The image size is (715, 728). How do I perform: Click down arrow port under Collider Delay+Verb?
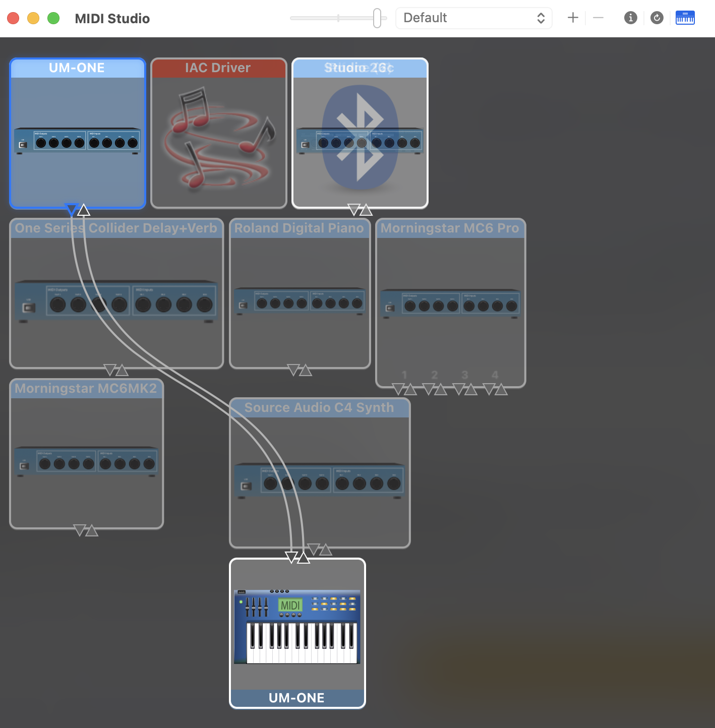point(110,370)
